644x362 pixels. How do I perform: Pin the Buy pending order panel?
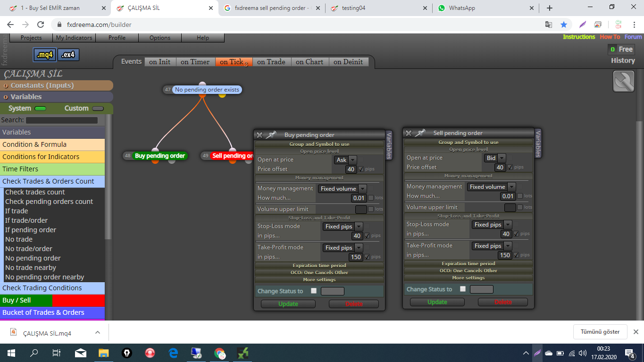point(271,135)
